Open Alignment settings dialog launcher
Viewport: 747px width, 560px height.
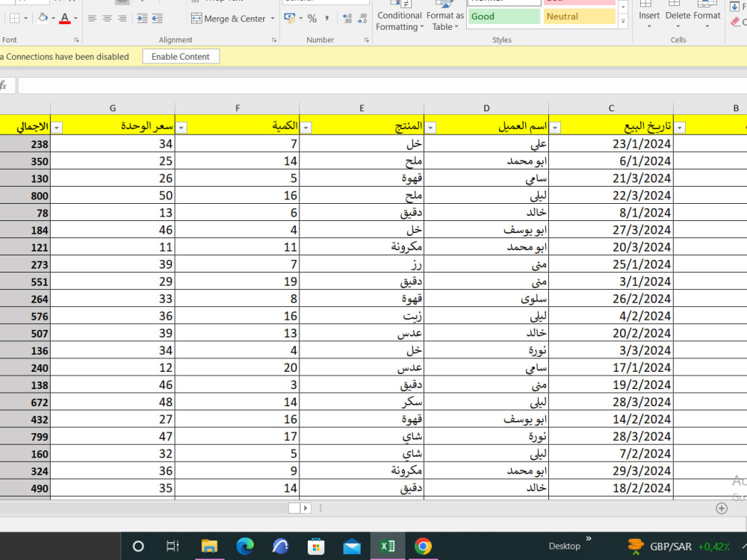(x=274, y=40)
